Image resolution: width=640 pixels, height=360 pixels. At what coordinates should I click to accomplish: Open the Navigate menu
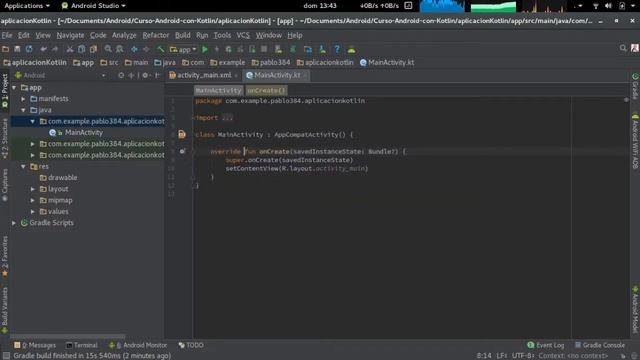[x=70, y=36]
